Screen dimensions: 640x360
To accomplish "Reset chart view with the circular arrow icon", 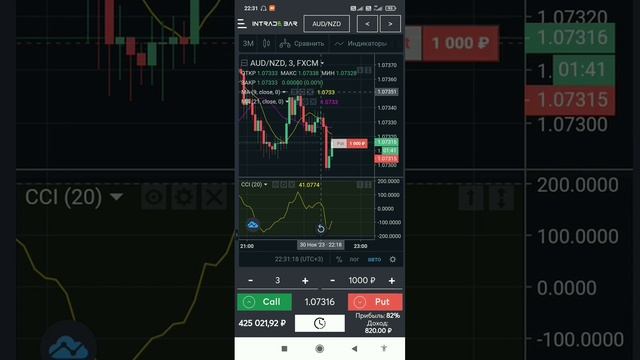I will coord(321,229).
